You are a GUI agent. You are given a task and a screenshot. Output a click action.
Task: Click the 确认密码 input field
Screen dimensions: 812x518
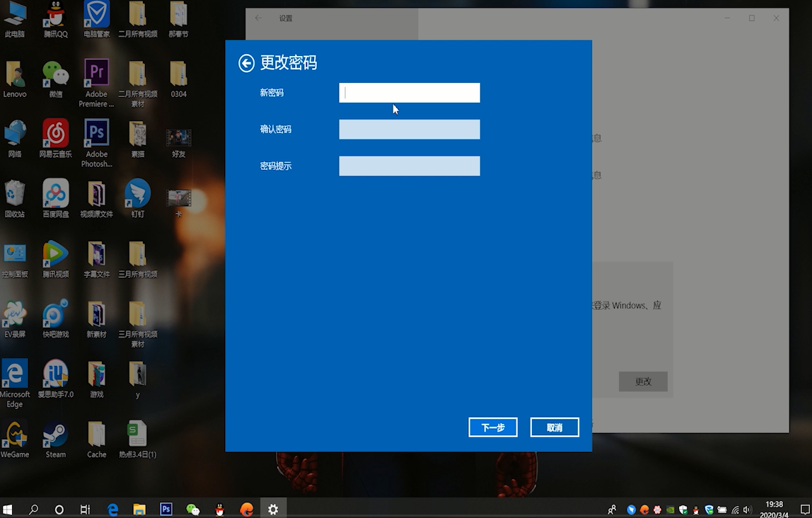point(409,129)
